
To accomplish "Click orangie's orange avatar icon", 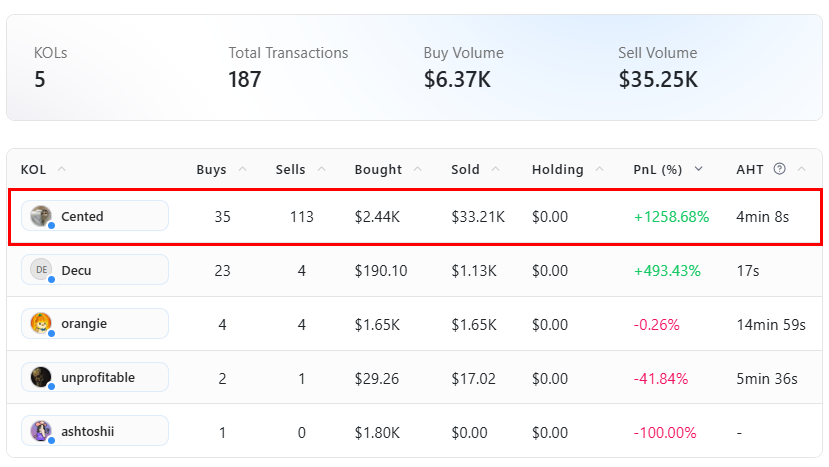I will point(41,324).
